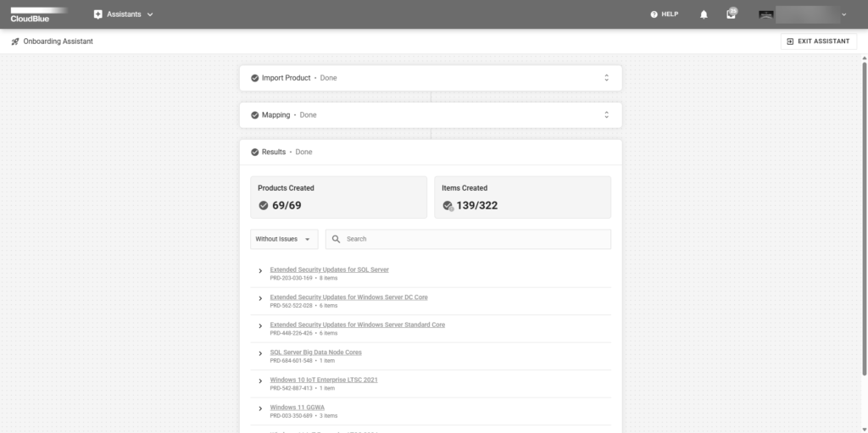
Task: Click the Results step header
Action: tap(431, 153)
